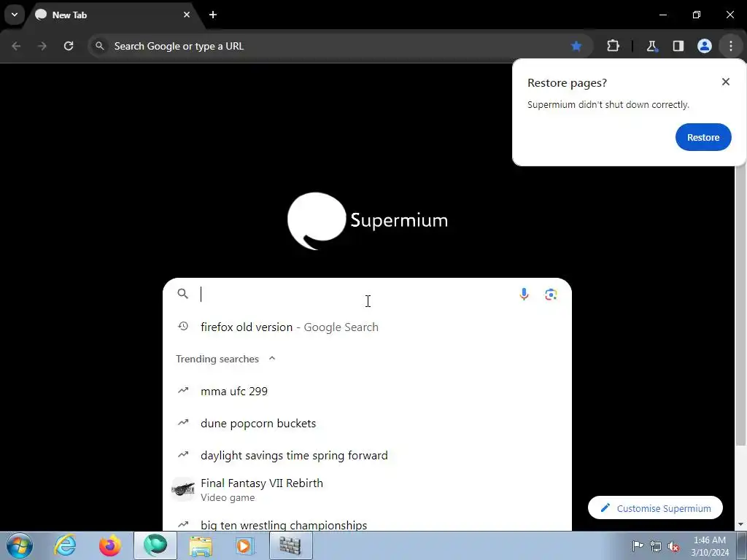Restore the previous pages
This screenshot has width=747, height=560.
click(703, 137)
